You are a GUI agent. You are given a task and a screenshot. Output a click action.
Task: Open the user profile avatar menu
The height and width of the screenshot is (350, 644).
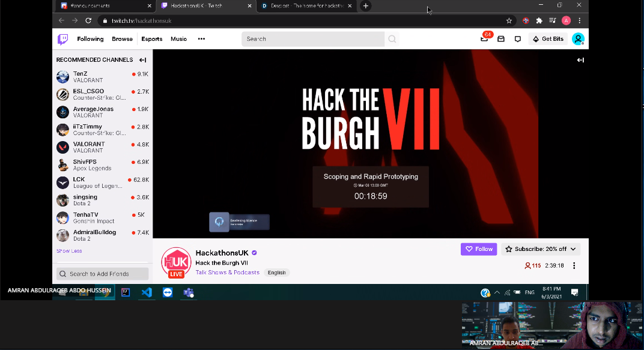pyautogui.click(x=578, y=39)
